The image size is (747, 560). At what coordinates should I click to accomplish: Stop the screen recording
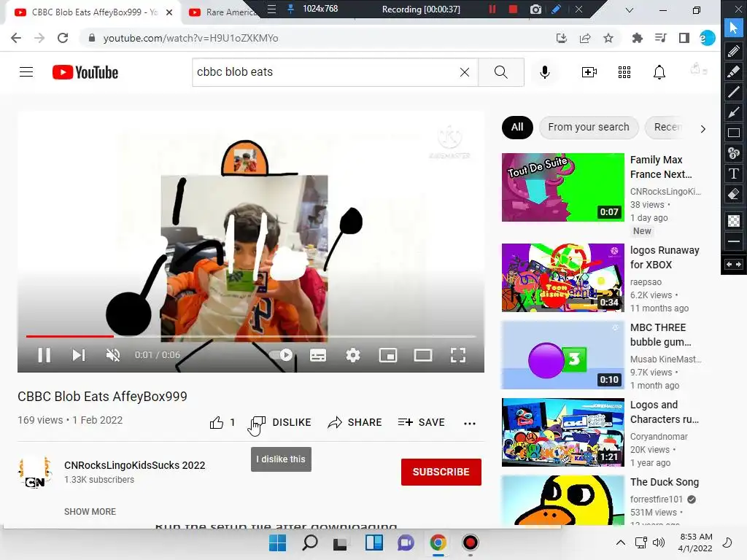[513, 9]
